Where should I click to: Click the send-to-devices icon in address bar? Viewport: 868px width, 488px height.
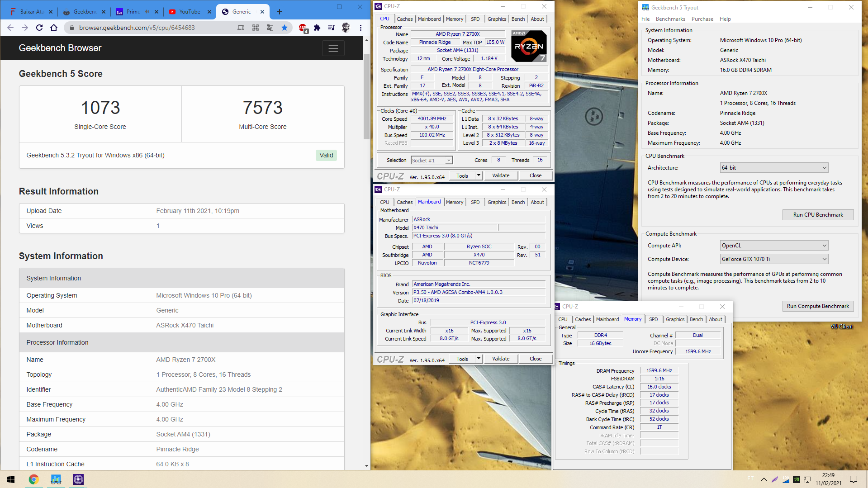[241, 28]
